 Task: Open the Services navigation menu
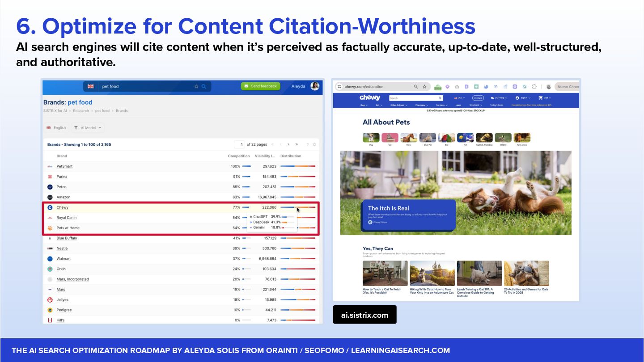tap(442, 105)
